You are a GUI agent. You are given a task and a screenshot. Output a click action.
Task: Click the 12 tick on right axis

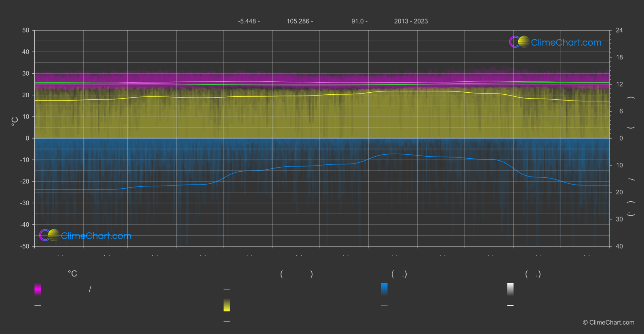point(619,84)
